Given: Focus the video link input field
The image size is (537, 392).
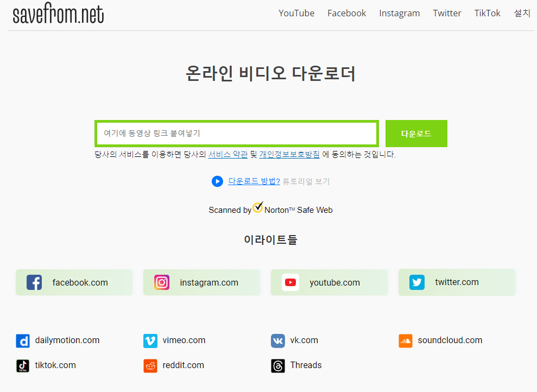Looking at the screenshot, I should coord(237,133).
